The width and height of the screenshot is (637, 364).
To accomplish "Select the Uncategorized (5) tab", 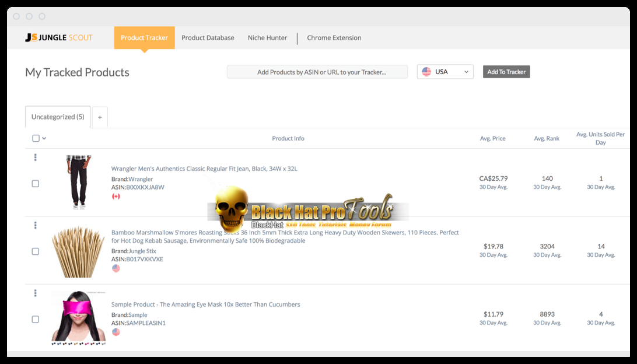I will coord(58,117).
